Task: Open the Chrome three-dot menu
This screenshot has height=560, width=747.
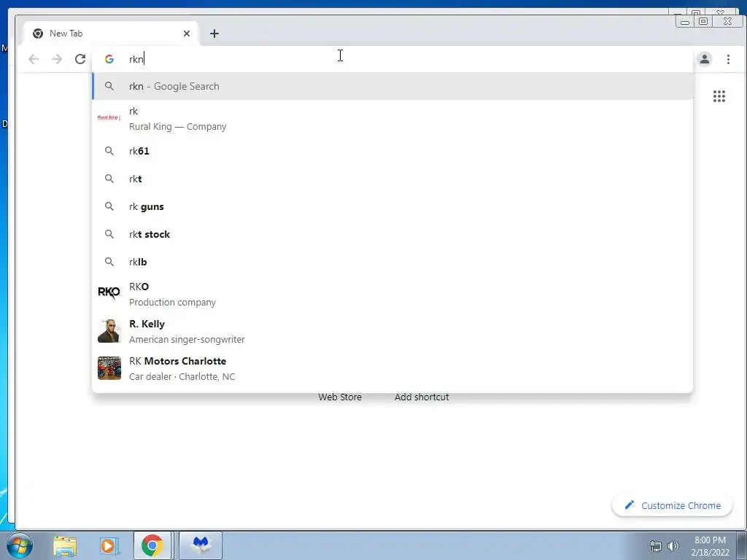Action: (x=728, y=59)
